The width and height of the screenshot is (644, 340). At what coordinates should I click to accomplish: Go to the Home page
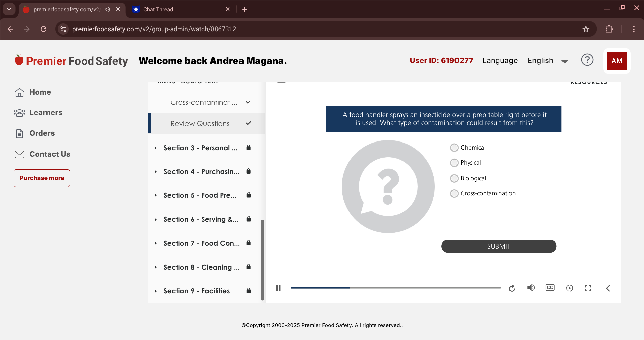(33, 92)
